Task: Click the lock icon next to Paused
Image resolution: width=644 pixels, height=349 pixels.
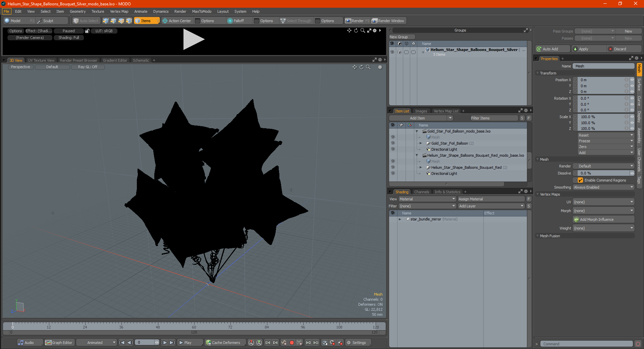Action: pos(87,31)
